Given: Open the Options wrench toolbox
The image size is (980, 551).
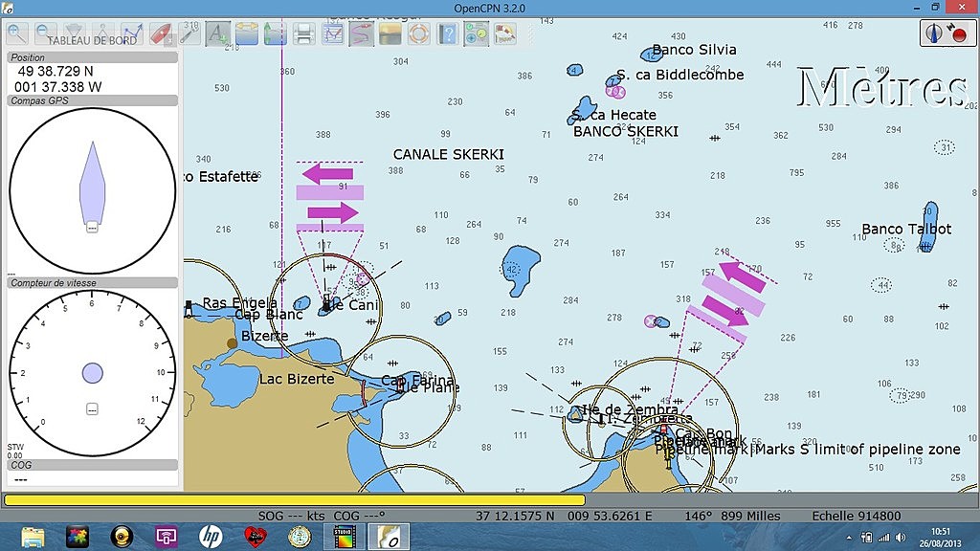Looking at the screenshot, I should click(x=189, y=33).
